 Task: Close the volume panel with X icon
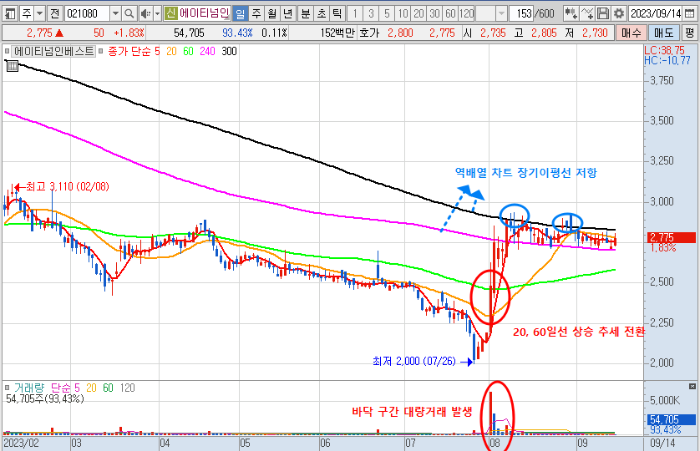point(692,386)
